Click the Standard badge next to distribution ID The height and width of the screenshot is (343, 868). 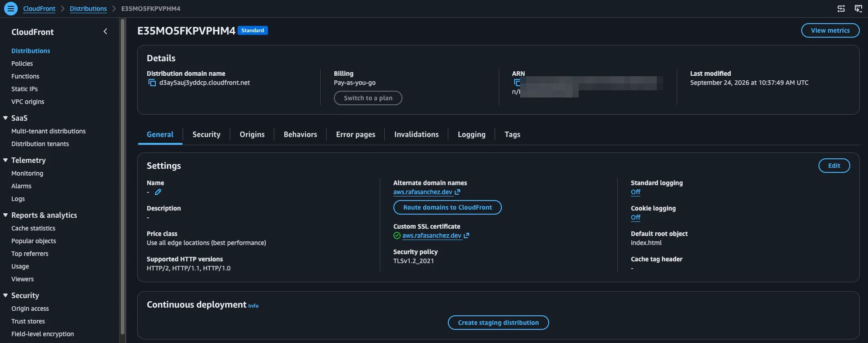(253, 30)
